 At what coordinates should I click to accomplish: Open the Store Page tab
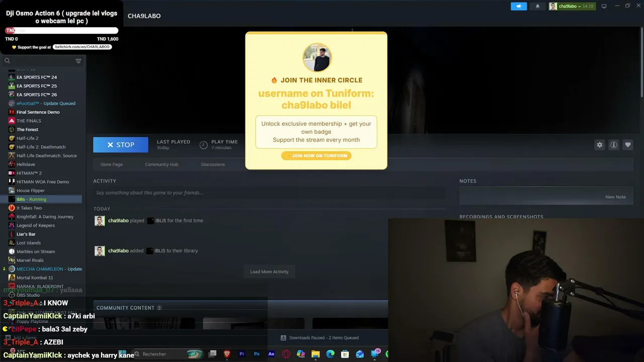(x=111, y=164)
